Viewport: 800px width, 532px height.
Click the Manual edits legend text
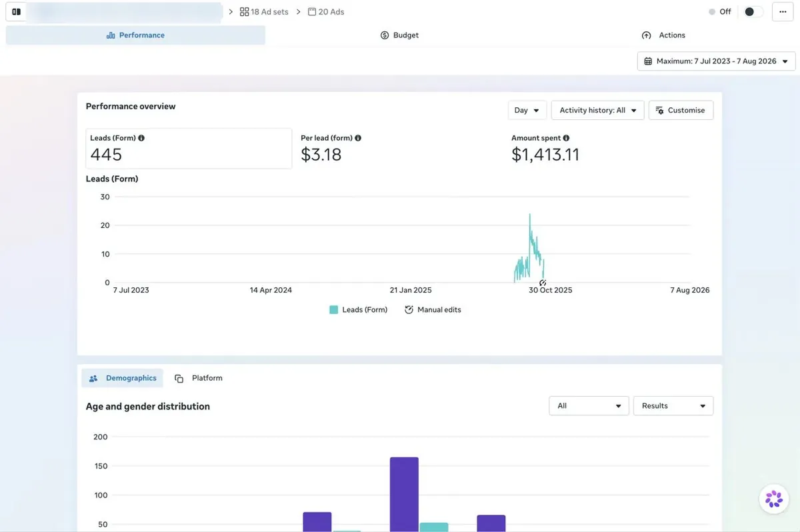coord(439,310)
